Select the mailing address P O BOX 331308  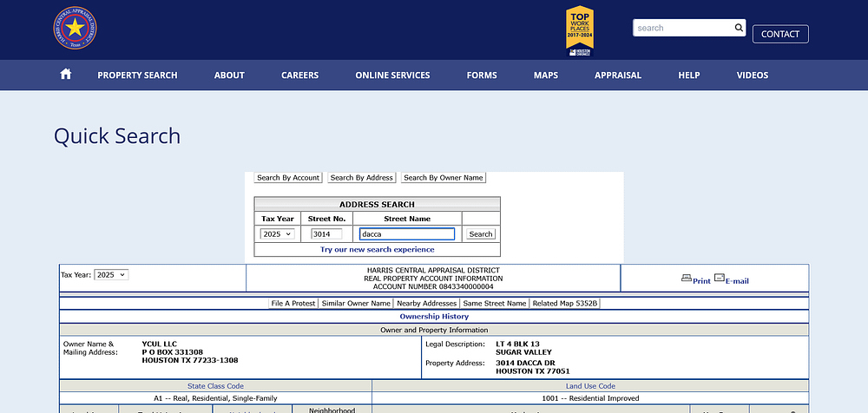(x=172, y=352)
